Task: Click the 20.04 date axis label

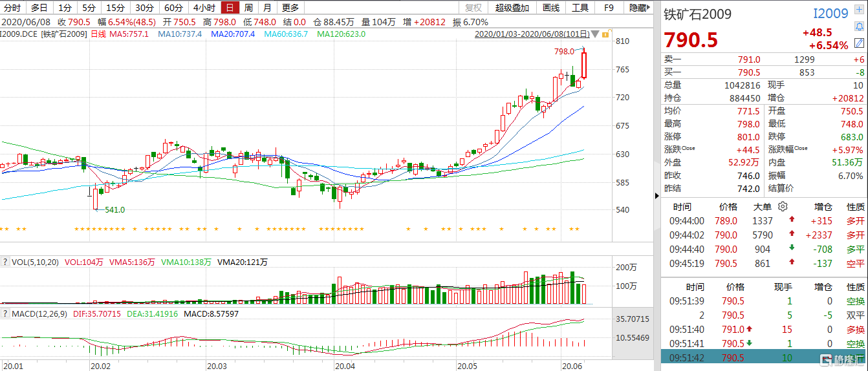Action: coord(345,365)
